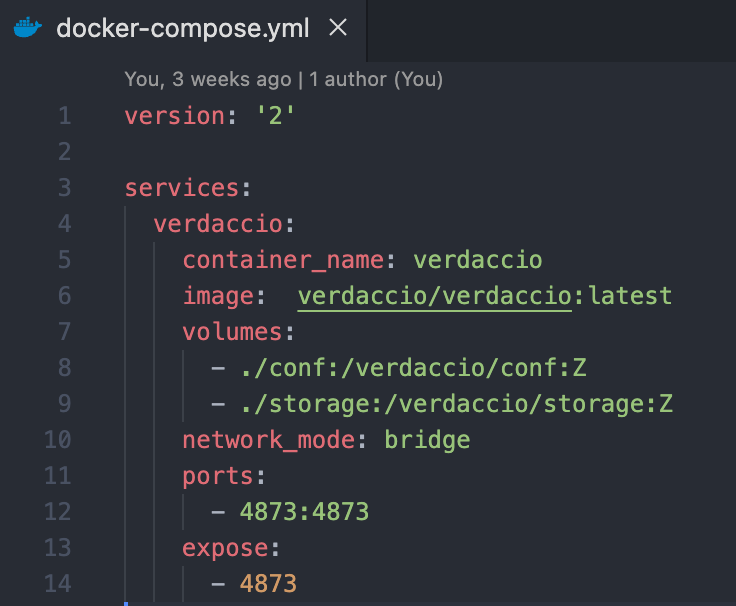Click line number 1 in the gutter

point(64,116)
